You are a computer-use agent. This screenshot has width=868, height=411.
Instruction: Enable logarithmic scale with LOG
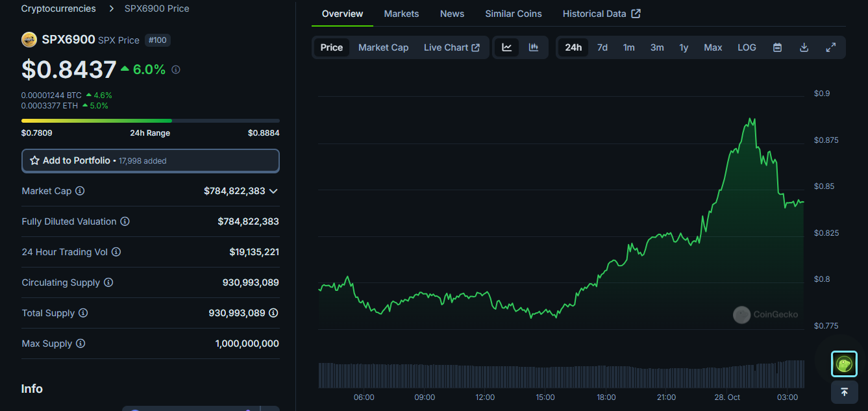tap(747, 47)
